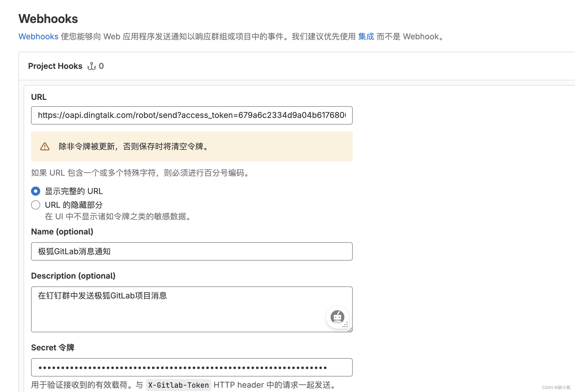Open the Webhooks documentation link
The height and width of the screenshot is (392, 575).
coord(38,36)
